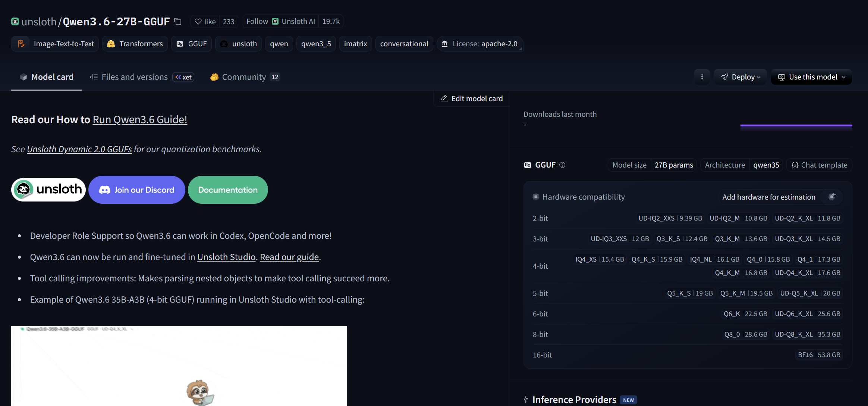Click the Chat template braces icon
Viewport: 868px width, 406px height.
click(x=795, y=165)
